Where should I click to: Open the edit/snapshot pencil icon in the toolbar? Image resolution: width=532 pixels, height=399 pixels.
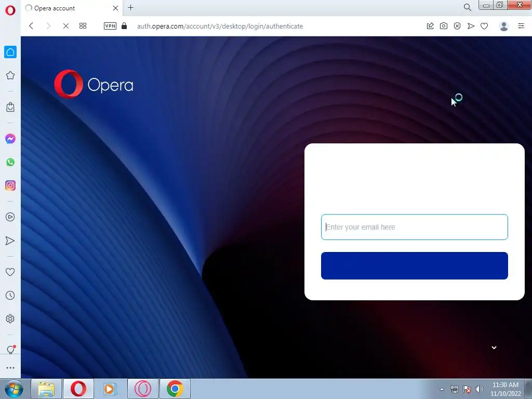(x=430, y=26)
